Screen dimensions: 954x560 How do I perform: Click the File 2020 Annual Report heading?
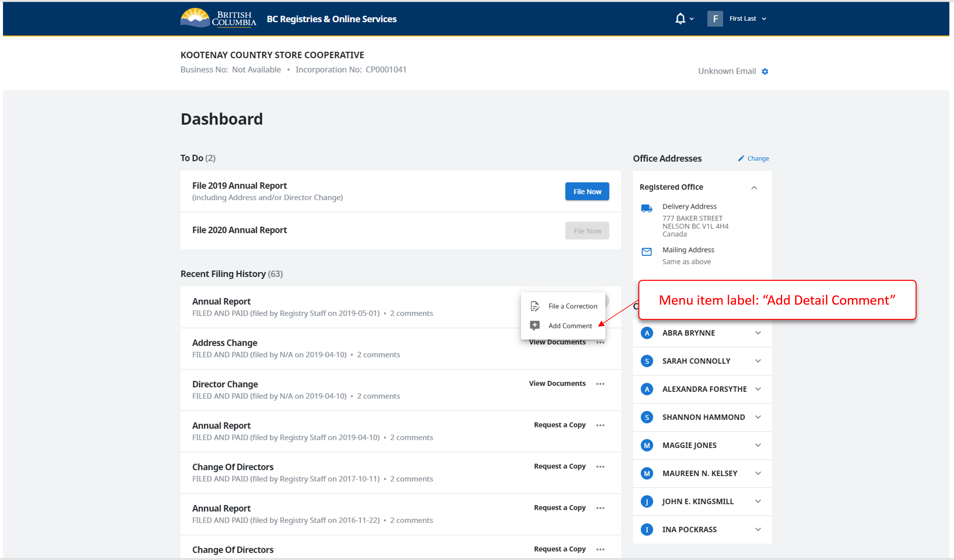[x=239, y=230]
